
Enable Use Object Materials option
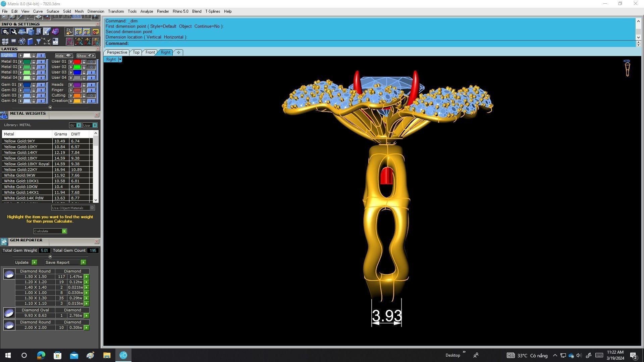pyautogui.click(x=92, y=208)
